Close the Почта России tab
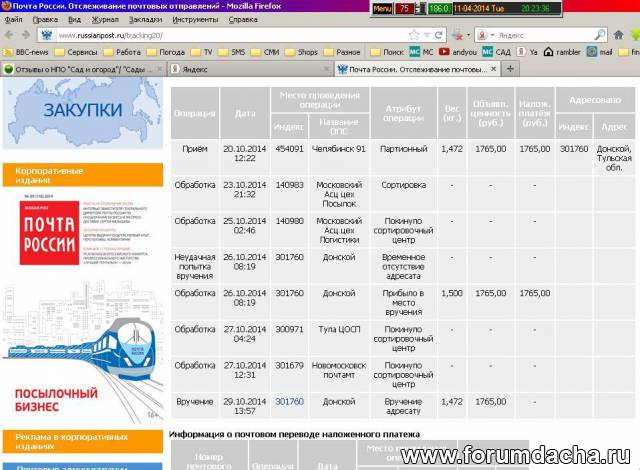The width and height of the screenshot is (640, 470). (x=492, y=69)
